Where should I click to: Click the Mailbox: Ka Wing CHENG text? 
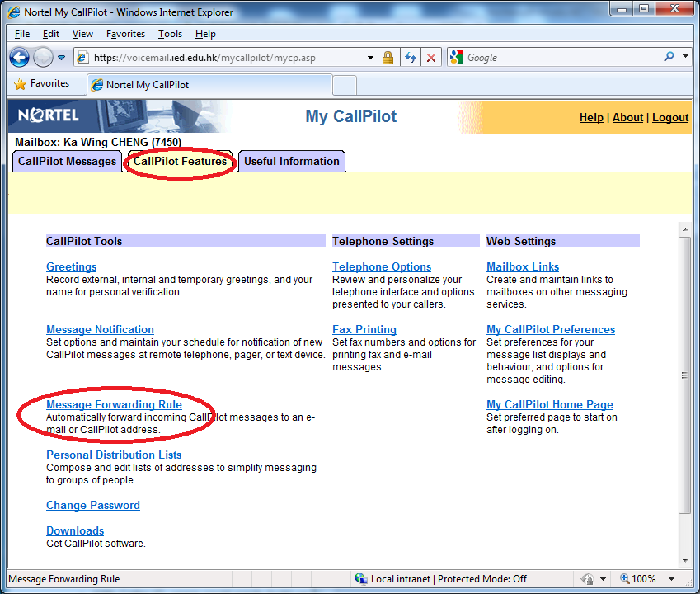[x=98, y=142]
